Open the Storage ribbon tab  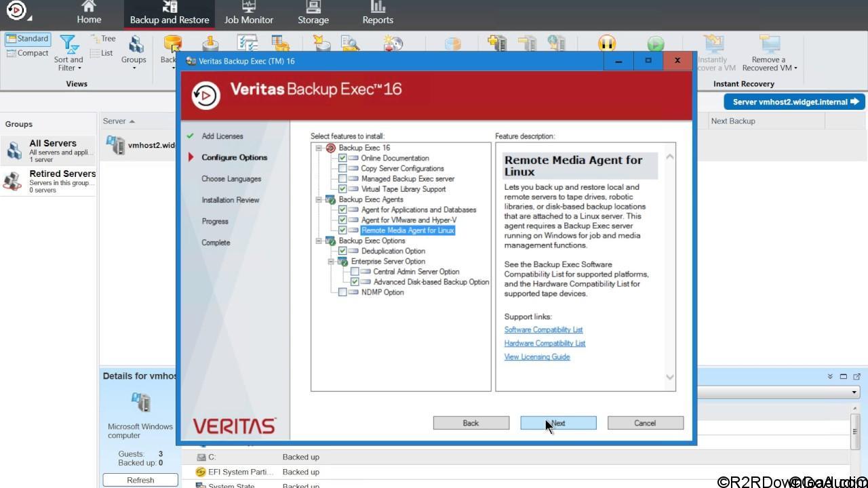click(313, 14)
